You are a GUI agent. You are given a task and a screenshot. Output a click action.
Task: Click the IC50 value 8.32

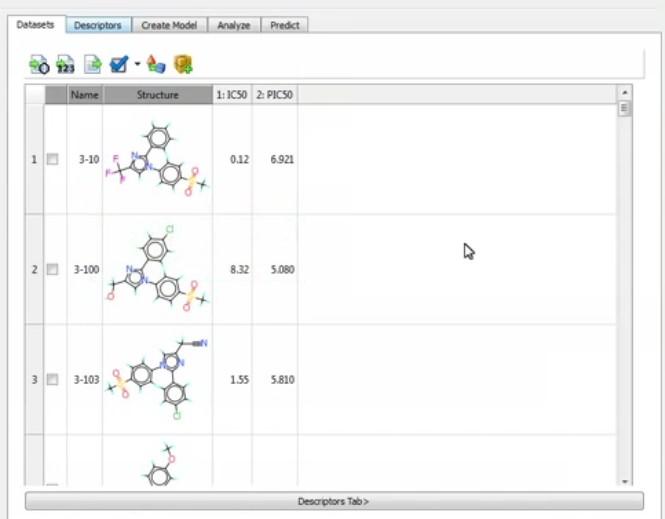[239, 269]
